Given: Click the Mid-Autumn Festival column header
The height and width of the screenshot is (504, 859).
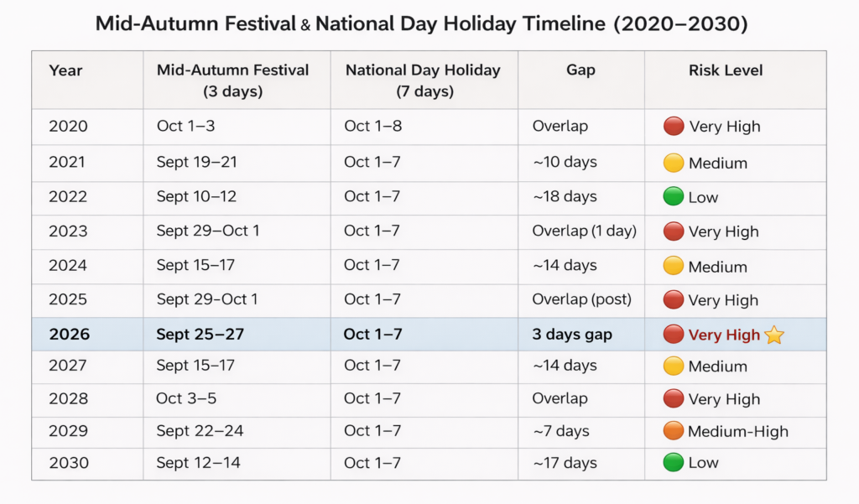Looking at the screenshot, I should (233, 80).
